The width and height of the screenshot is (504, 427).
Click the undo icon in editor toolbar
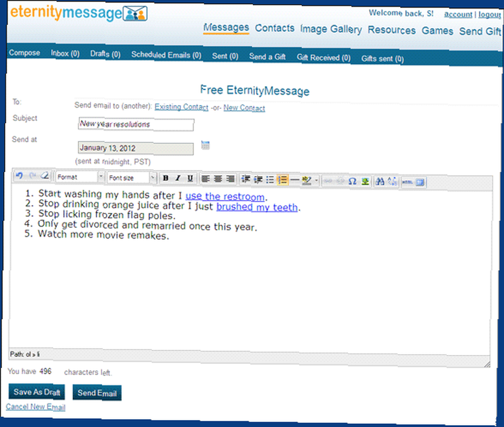[19, 176]
